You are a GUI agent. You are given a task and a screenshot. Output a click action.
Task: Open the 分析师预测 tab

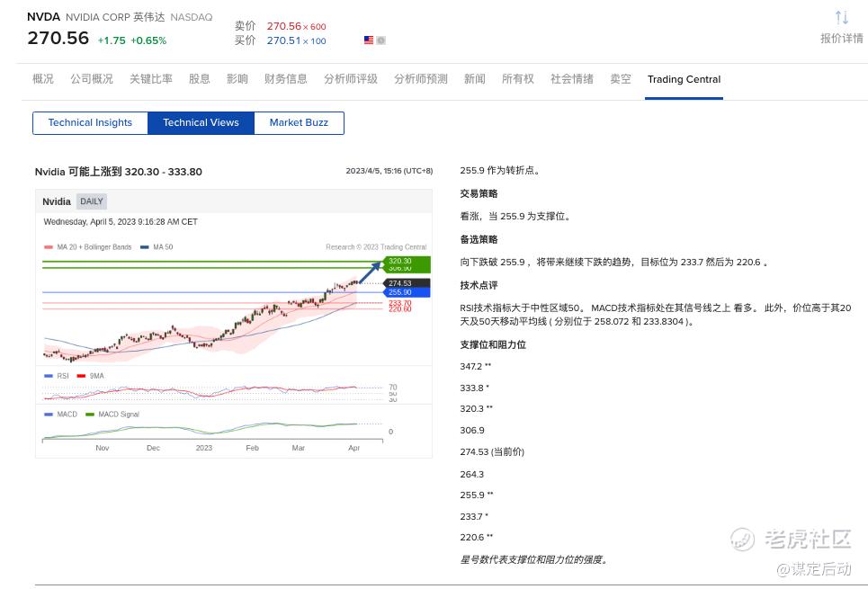point(421,79)
